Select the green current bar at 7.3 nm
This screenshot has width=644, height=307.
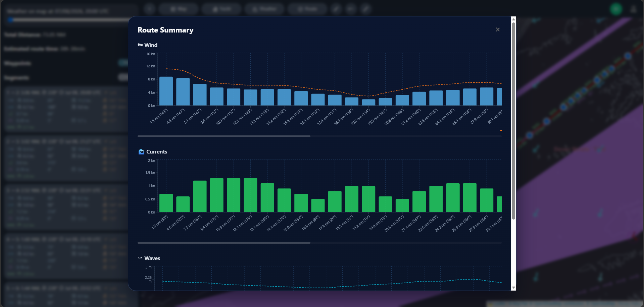[x=200, y=196]
